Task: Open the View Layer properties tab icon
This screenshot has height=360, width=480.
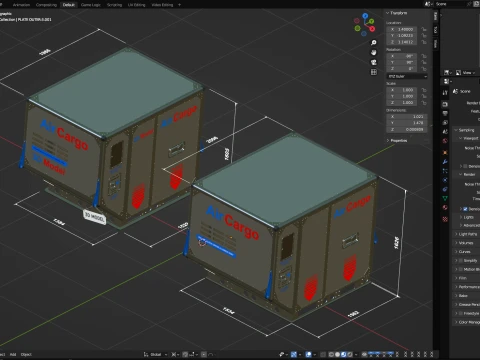Action: click(x=445, y=123)
